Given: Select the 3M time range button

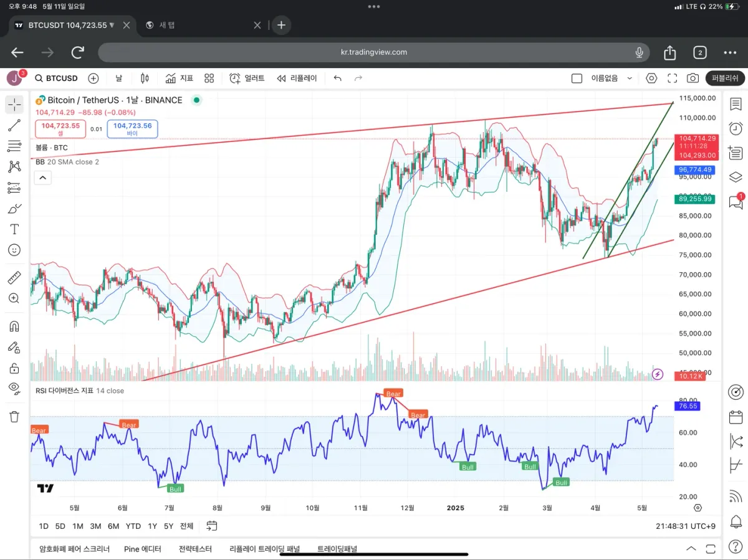Looking at the screenshot, I should coord(95,526).
